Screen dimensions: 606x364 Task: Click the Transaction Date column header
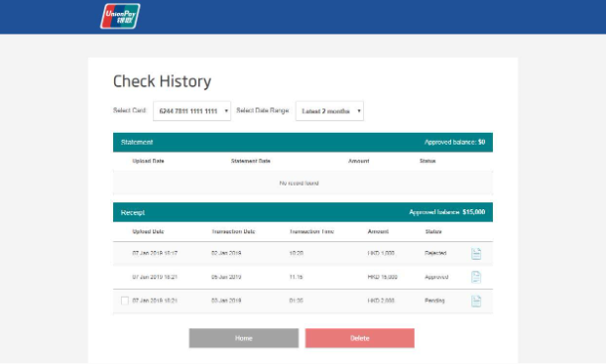(233, 232)
